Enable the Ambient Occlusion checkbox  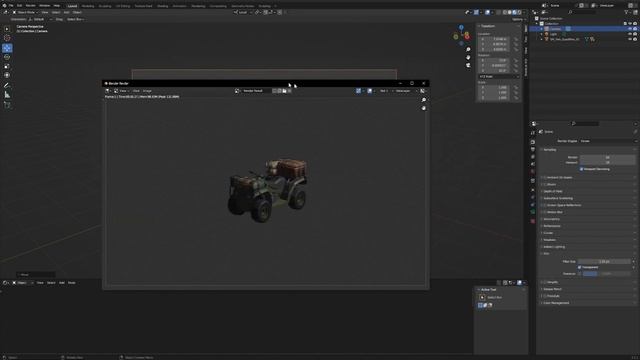(545, 178)
